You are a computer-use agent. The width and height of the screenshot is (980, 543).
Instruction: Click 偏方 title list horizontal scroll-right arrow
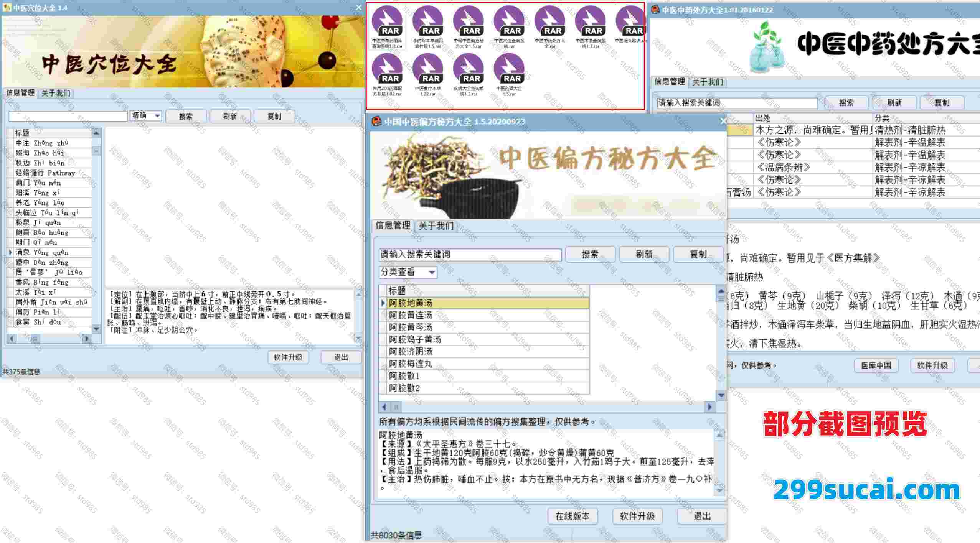point(709,406)
